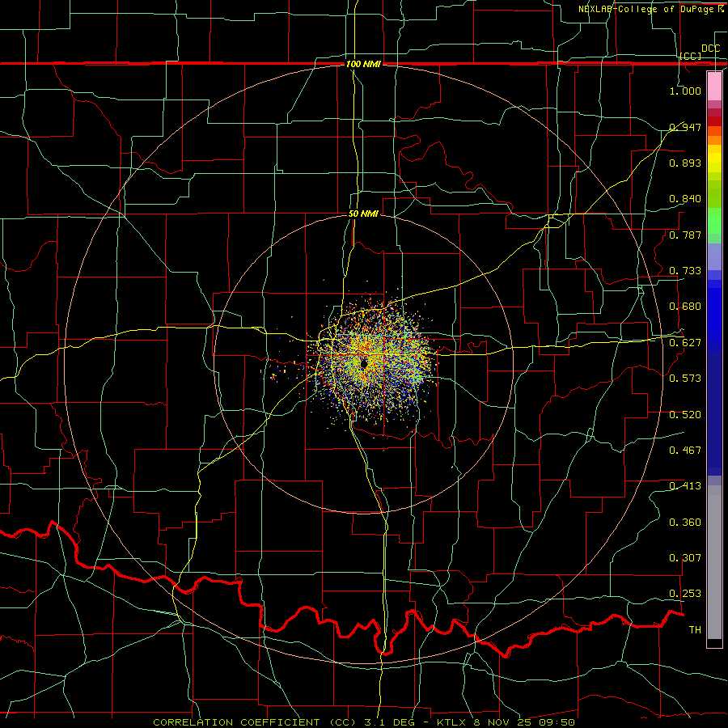
Task: Click the 0.413 color scale value
Action: click(x=685, y=486)
